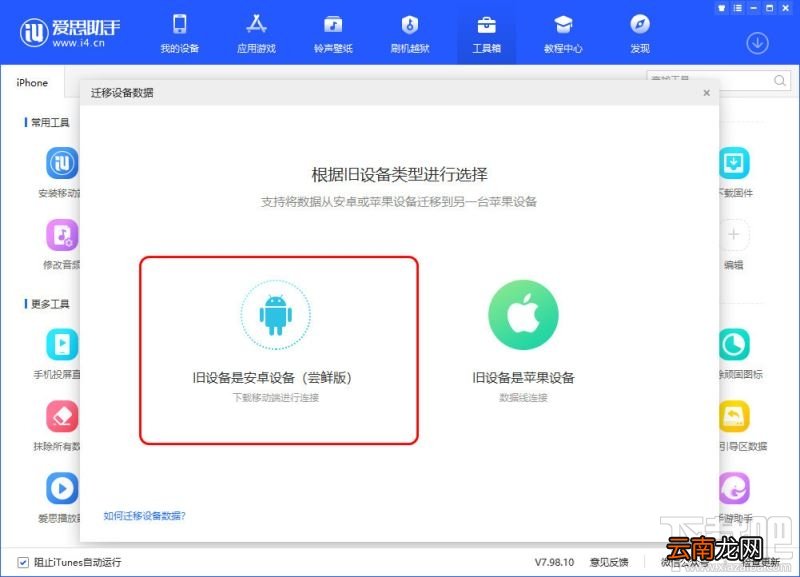Click the version number V7.98.10
Image resolution: width=800 pixels, height=577 pixels.
[554, 562]
